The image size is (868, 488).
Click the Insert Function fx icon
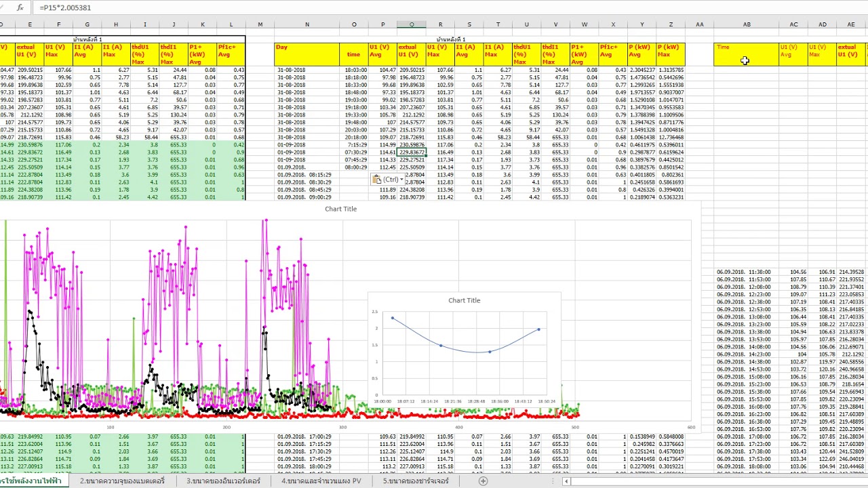tap(20, 7)
